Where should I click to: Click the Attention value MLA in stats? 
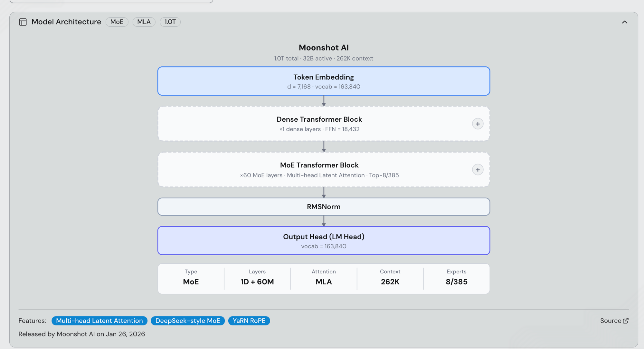click(324, 282)
